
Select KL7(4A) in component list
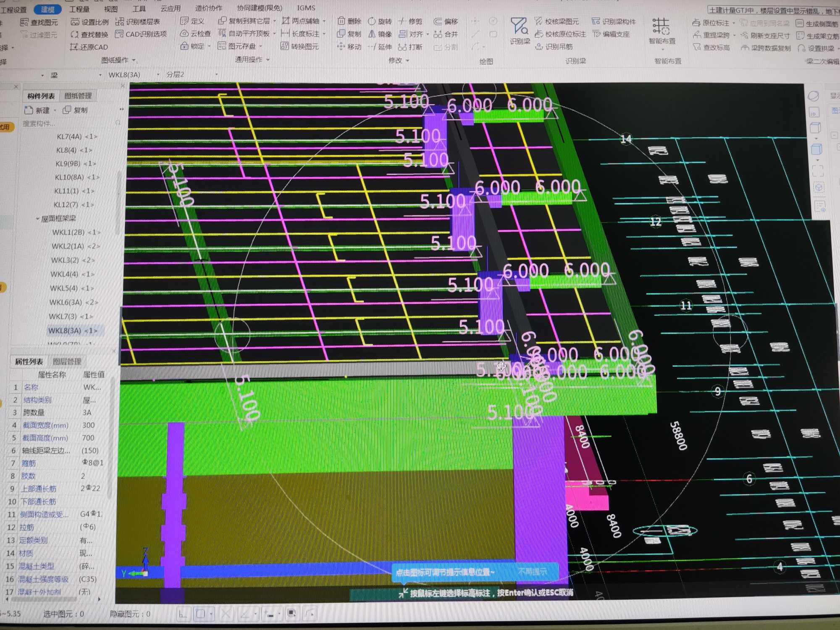76,136
